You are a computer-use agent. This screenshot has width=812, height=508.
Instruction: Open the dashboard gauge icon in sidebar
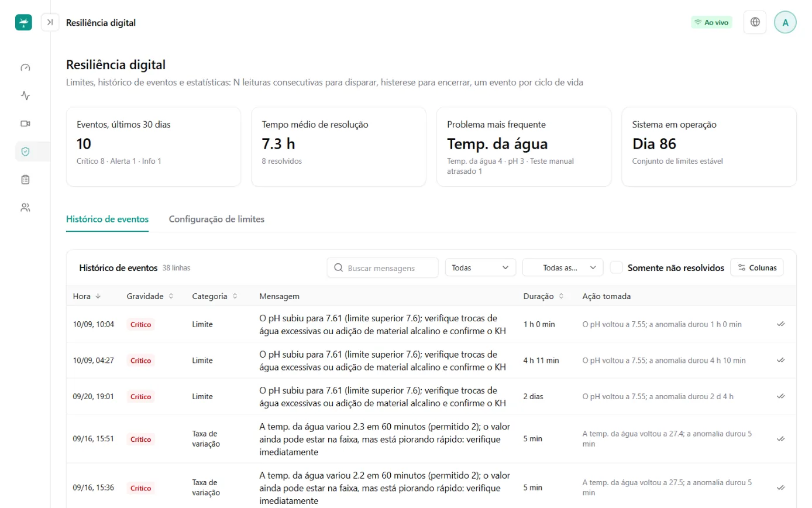coord(25,67)
